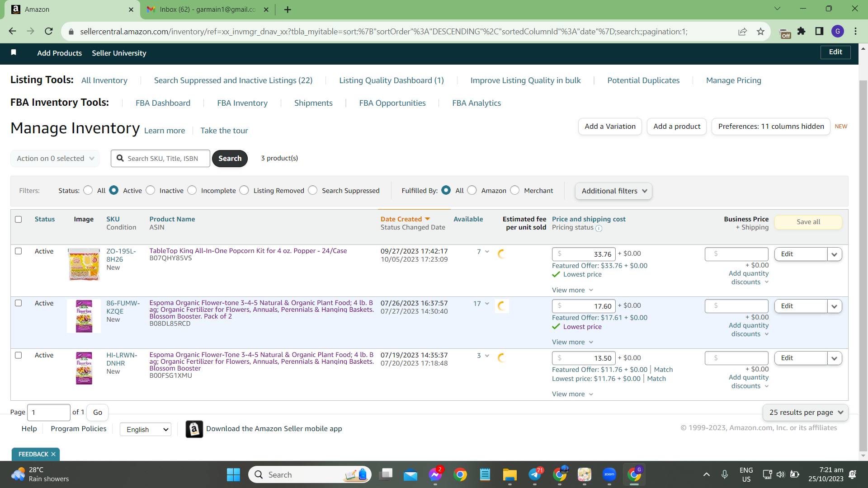Go to the Shipments tab
The image size is (868, 488).
tap(313, 103)
